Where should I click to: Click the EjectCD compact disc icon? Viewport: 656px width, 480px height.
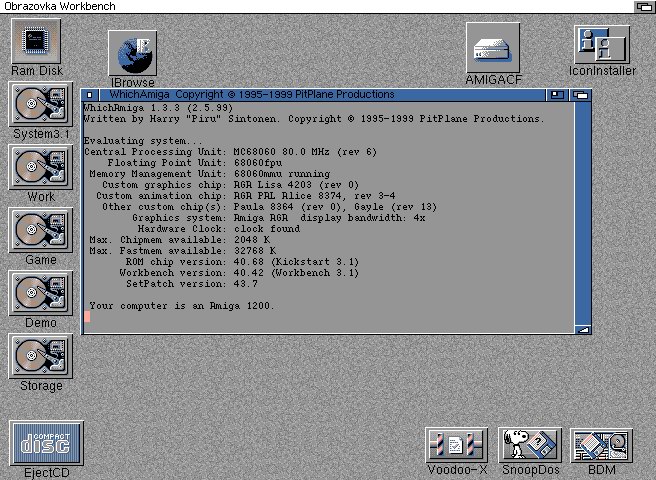tap(46, 443)
